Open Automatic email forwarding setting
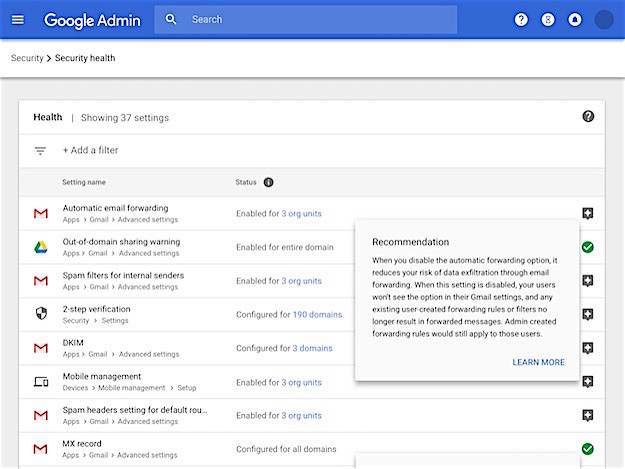Viewport: 625px width, 469px height. tap(116, 208)
